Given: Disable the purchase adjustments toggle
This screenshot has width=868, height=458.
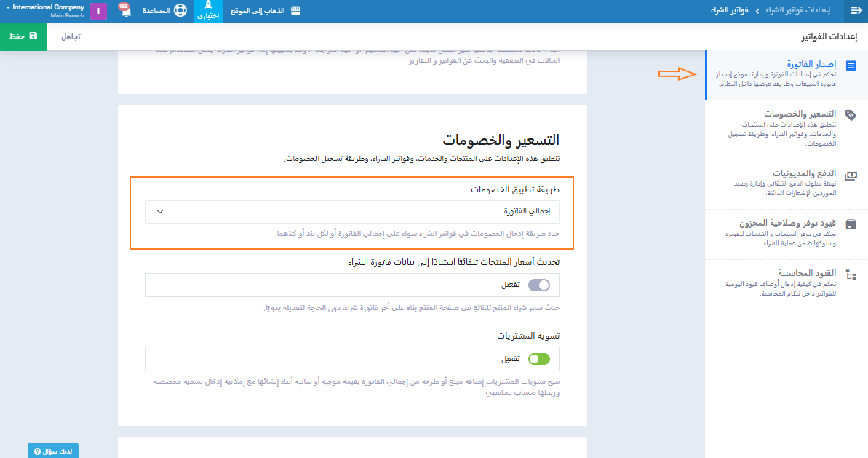Looking at the screenshot, I should pos(539,359).
